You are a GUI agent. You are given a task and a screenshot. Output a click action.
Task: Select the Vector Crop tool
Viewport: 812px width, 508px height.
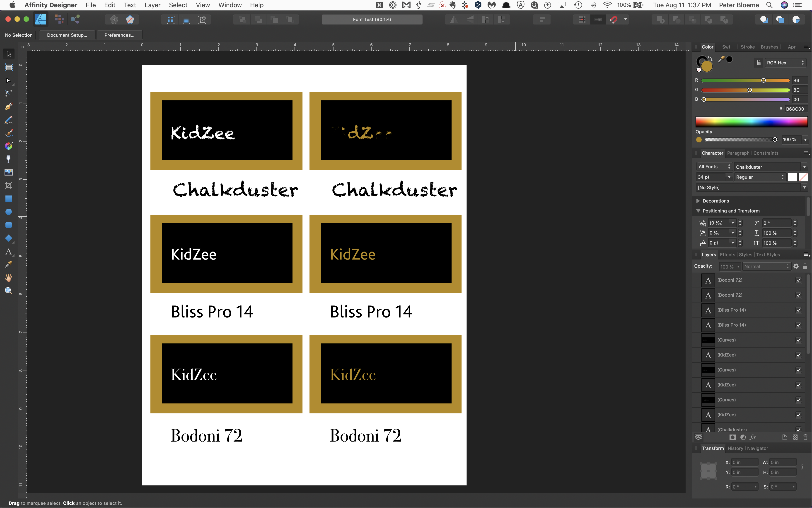9,186
